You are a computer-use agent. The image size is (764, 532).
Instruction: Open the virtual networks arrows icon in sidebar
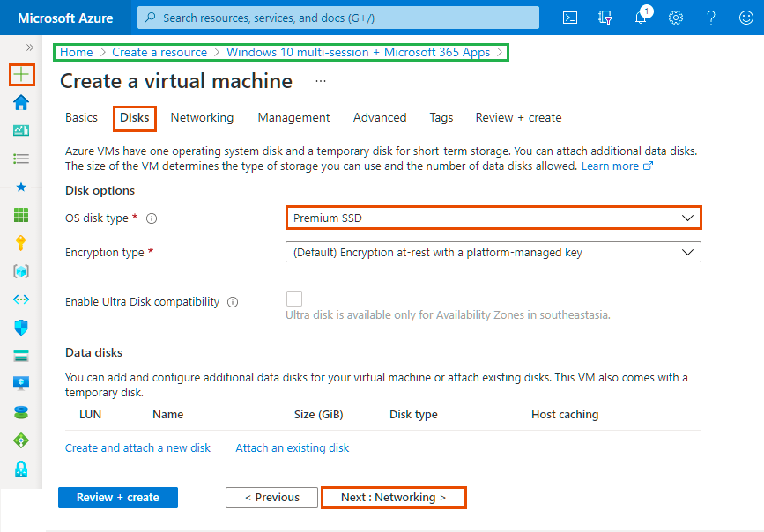(x=21, y=299)
